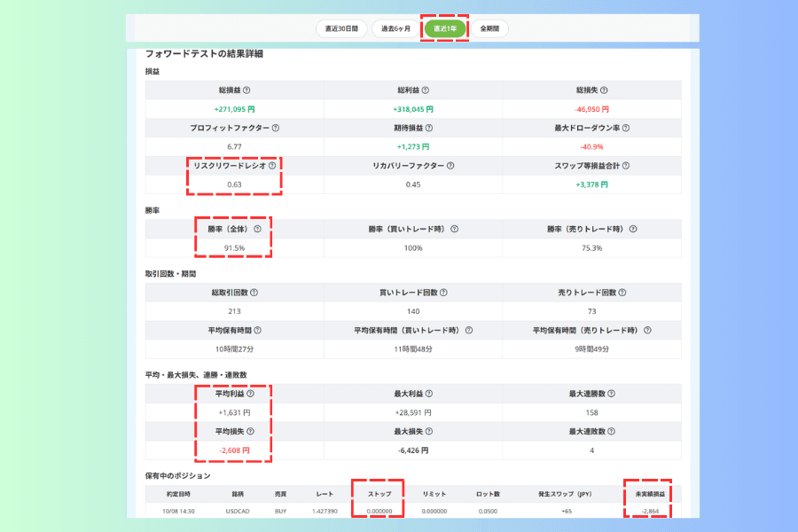Select the sell win rate 75.3%
The image size is (798, 532).
click(x=592, y=248)
